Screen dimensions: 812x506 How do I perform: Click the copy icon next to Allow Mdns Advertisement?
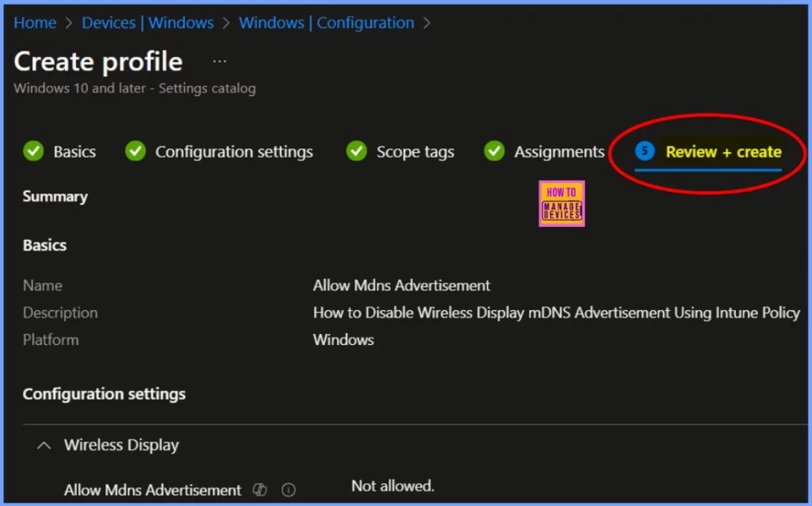(260, 489)
